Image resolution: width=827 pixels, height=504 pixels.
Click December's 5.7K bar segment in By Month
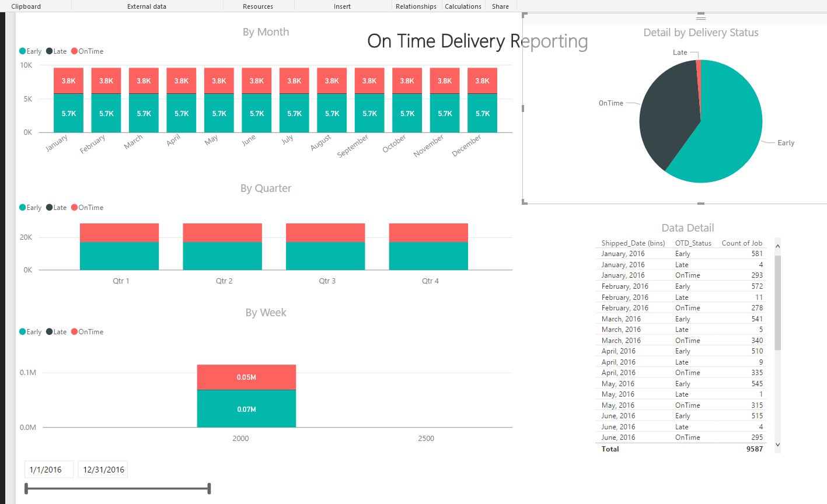pyautogui.click(x=483, y=113)
